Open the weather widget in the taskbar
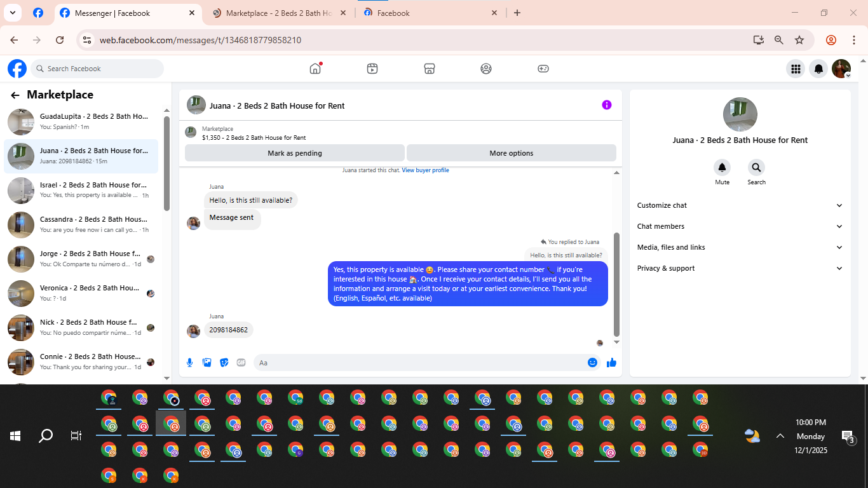 (x=752, y=436)
